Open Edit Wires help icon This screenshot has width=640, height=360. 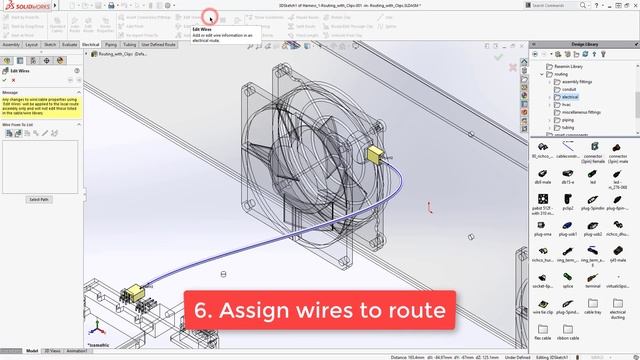coord(77,71)
